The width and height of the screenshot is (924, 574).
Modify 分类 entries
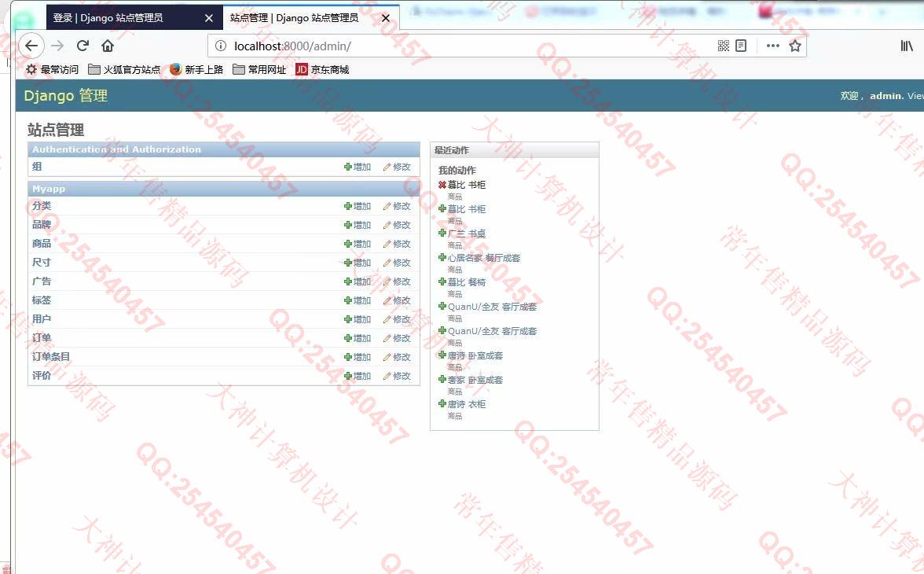[397, 206]
